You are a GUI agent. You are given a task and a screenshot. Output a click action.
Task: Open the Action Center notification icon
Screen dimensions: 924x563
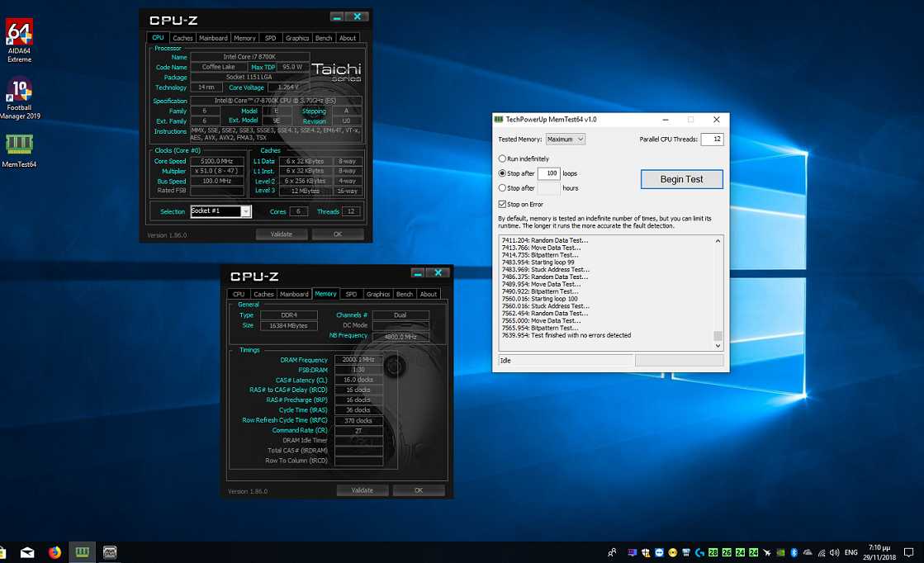click(908, 552)
